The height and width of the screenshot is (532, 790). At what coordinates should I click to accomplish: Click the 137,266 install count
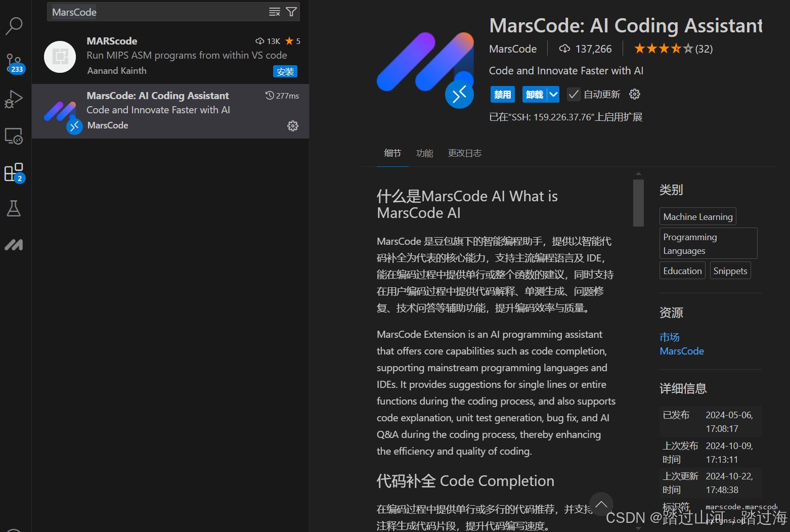click(x=585, y=49)
